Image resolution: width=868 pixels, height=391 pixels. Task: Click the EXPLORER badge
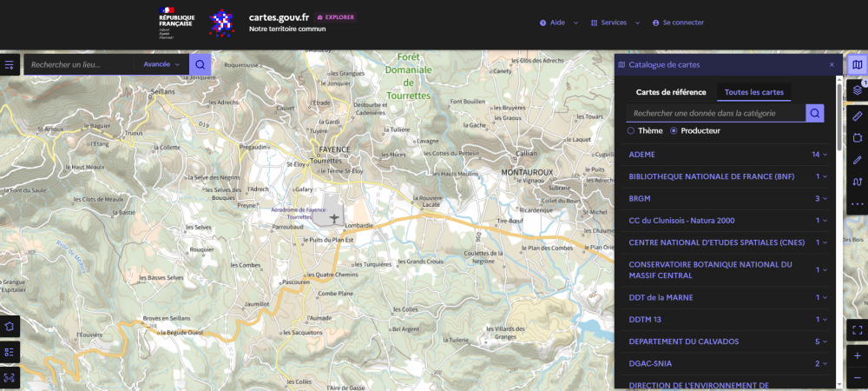(x=335, y=17)
